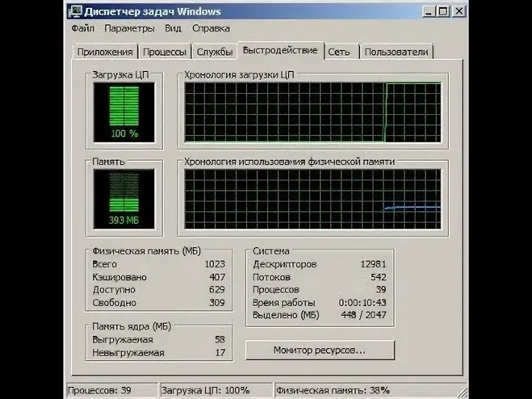532x399 pixels.
Task: Select the Быстродействие tab
Action: point(280,50)
